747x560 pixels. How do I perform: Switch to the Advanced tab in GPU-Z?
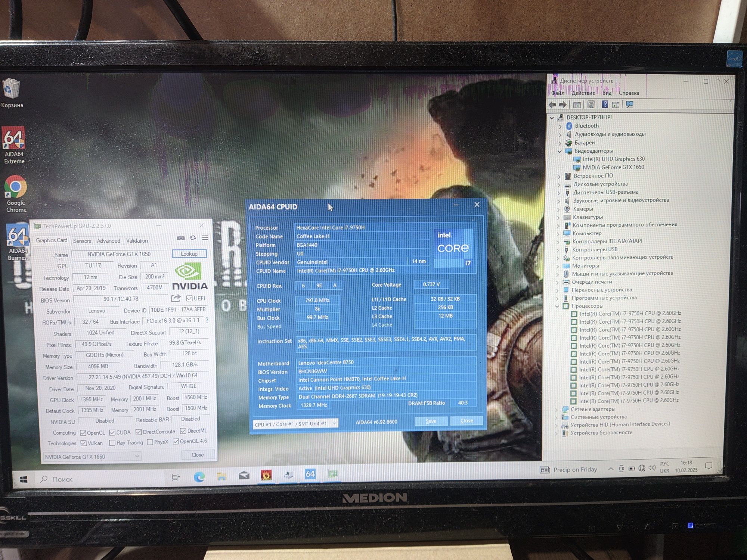108,241
